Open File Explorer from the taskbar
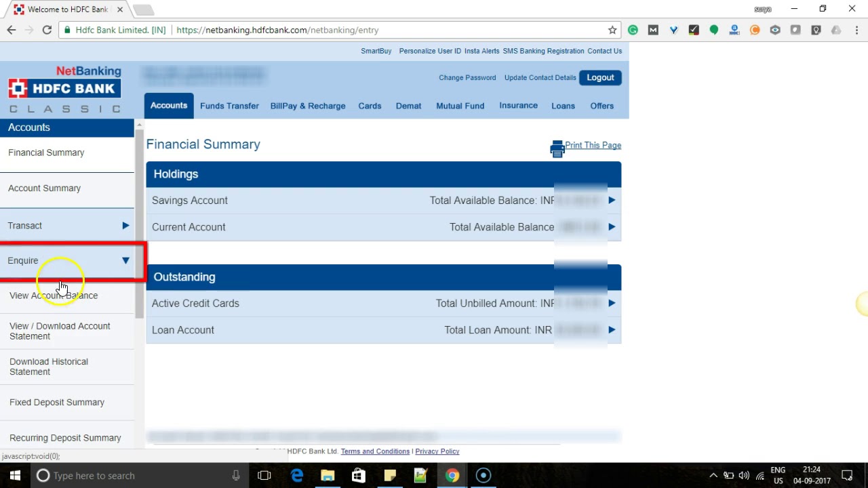The width and height of the screenshot is (868, 488). tap(328, 475)
